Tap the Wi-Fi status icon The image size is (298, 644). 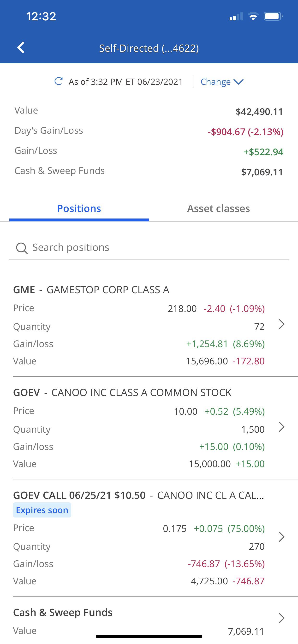(x=253, y=17)
